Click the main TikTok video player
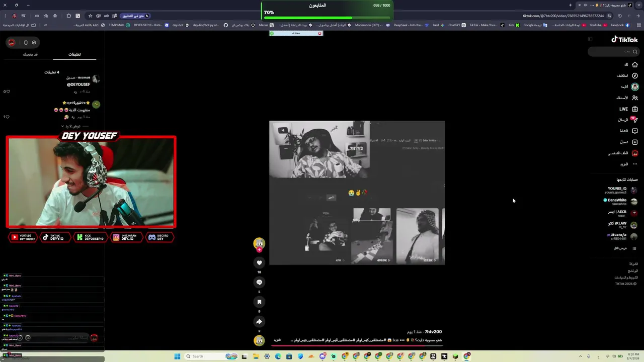Image resolution: width=644 pixels, height=362 pixels. coord(357,193)
